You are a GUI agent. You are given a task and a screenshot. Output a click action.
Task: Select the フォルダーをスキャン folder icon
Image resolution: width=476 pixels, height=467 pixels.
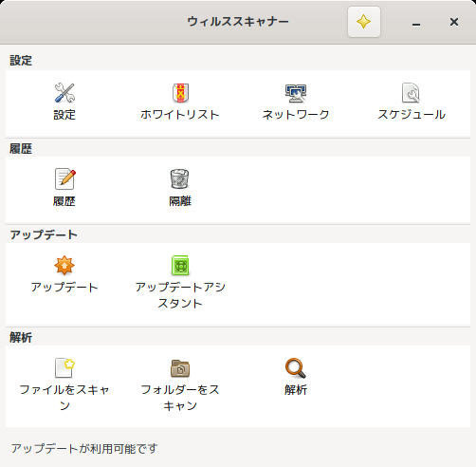tap(180, 368)
